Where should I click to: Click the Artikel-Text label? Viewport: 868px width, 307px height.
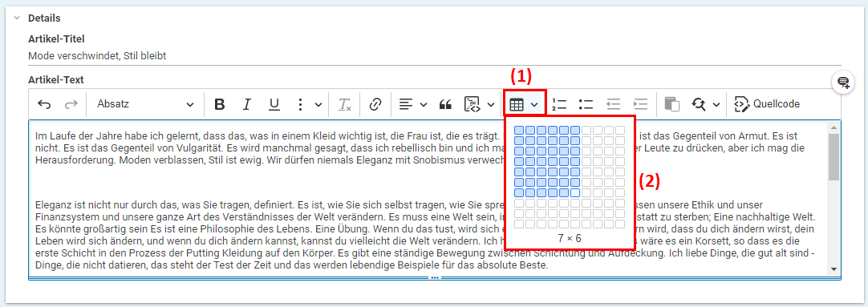[56, 80]
